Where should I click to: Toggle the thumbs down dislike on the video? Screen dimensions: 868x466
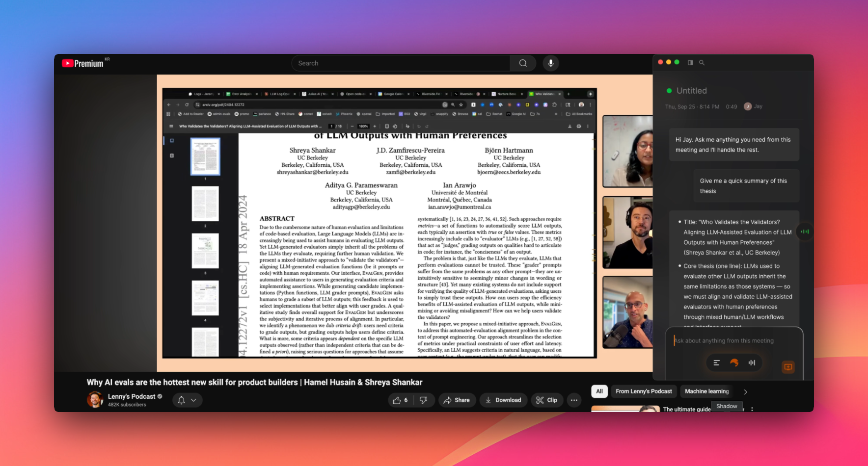[x=423, y=400]
